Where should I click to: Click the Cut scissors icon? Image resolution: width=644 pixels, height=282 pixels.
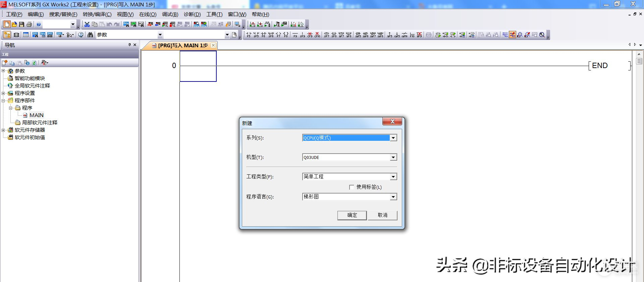point(87,24)
